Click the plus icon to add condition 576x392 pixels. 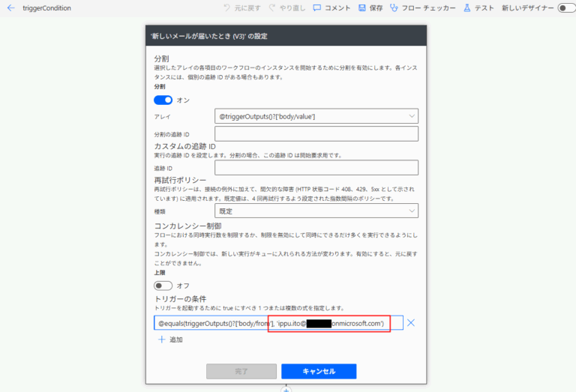(161, 340)
